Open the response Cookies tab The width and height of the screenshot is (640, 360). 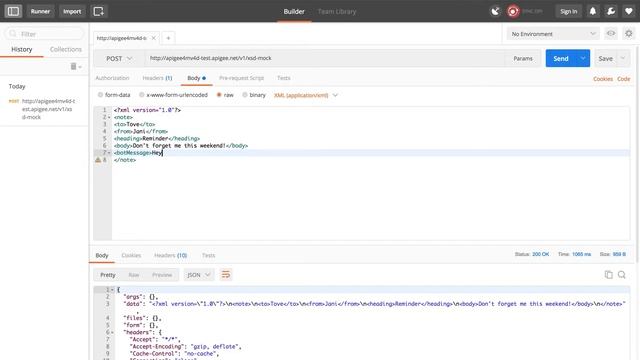[131, 255]
